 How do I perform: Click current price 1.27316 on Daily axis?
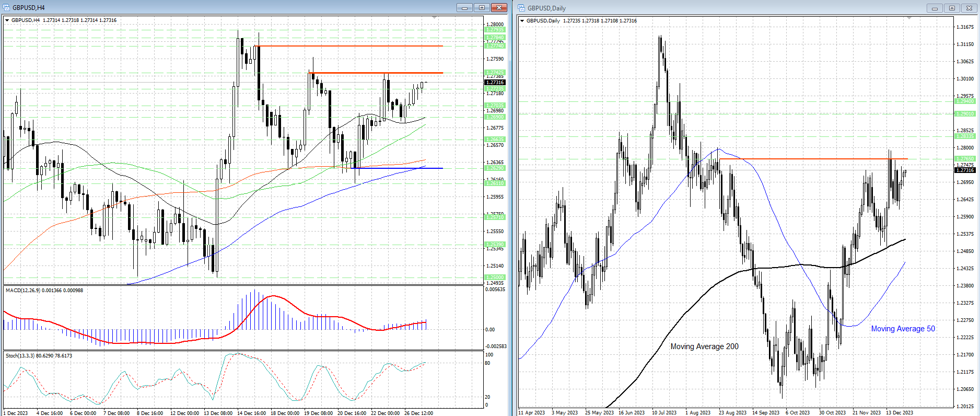[x=965, y=170]
